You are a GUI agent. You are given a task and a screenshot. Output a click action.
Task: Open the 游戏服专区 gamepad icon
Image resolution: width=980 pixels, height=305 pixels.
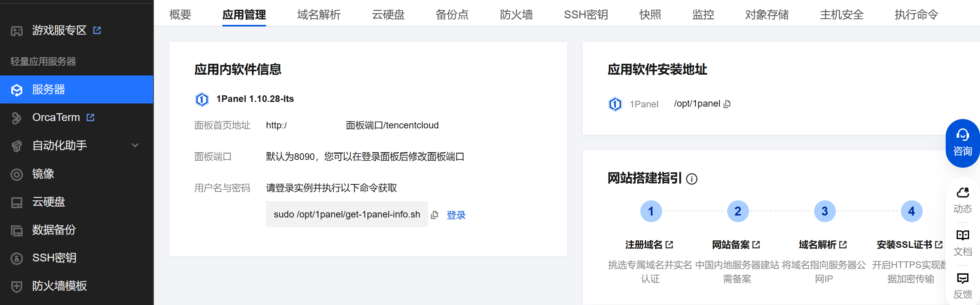click(17, 31)
